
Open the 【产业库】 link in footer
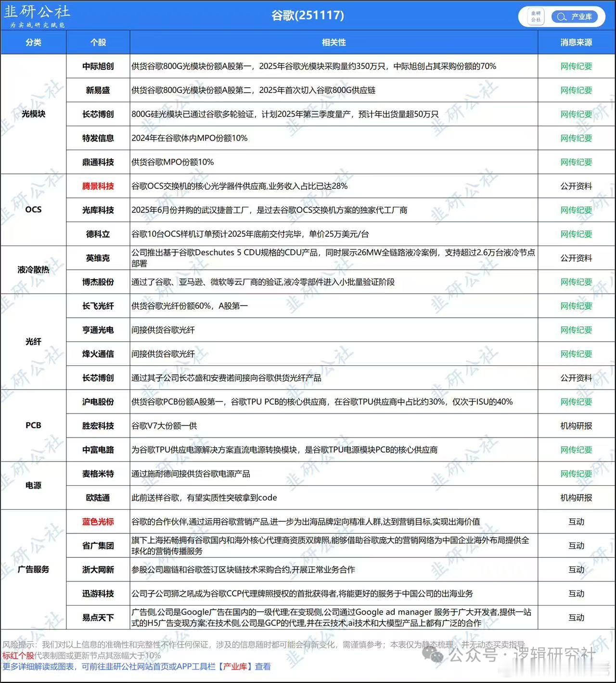(236, 667)
